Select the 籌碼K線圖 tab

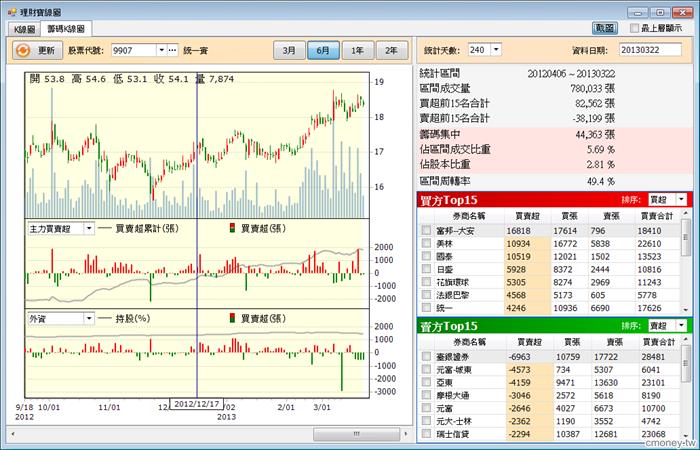pyautogui.click(x=68, y=30)
